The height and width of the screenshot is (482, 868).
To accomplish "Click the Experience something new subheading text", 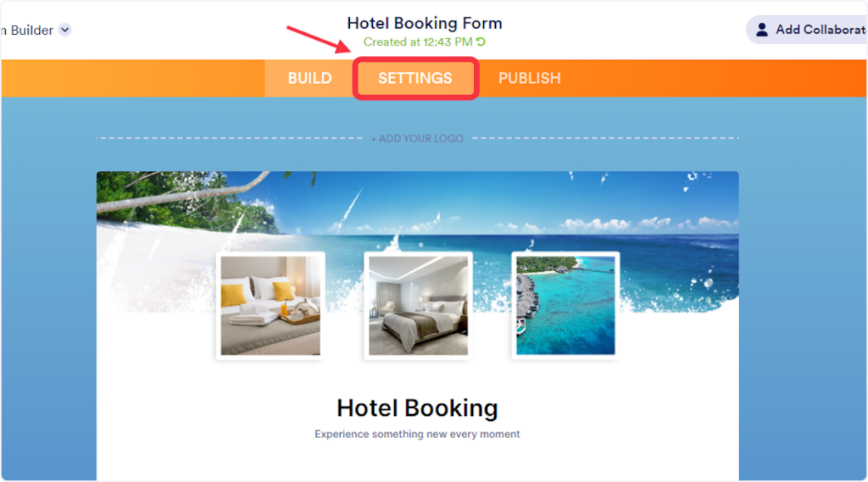I will [417, 435].
